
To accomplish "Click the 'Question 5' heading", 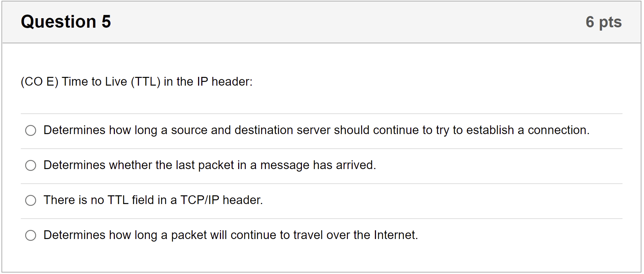I will [x=66, y=21].
